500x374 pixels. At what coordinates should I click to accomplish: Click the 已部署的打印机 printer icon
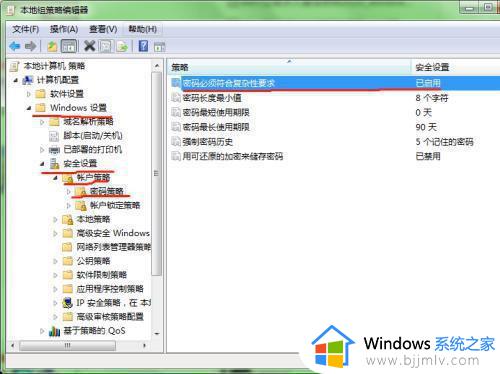(x=54, y=150)
